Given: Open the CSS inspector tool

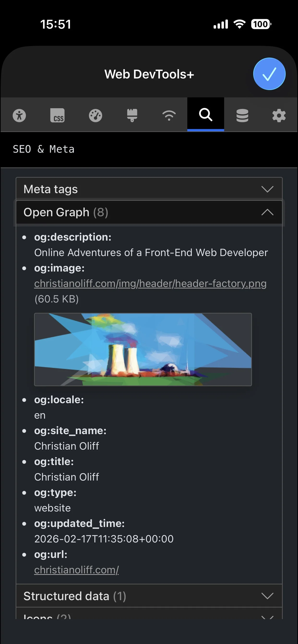Looking at the screenshot, I should pos(57,115).
